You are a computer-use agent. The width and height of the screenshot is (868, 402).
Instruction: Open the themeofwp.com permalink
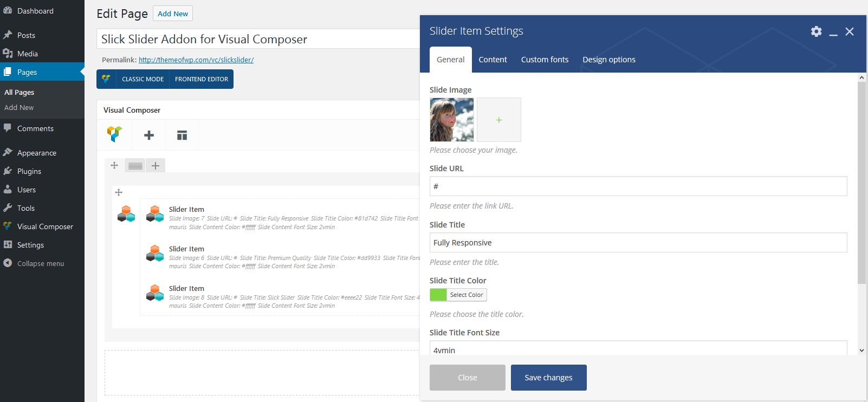pos(196,60)
